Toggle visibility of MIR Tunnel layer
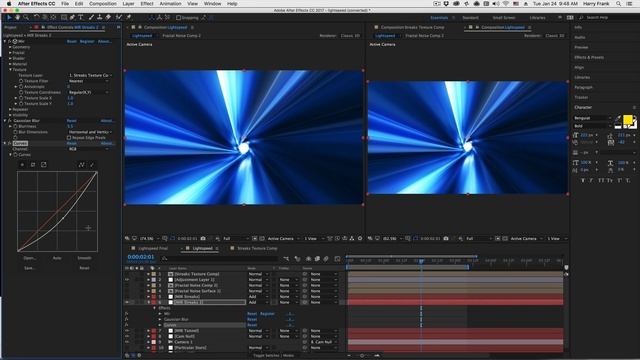Image resolution: width=640 pixels, height=360 pixels. coord(127,331)
